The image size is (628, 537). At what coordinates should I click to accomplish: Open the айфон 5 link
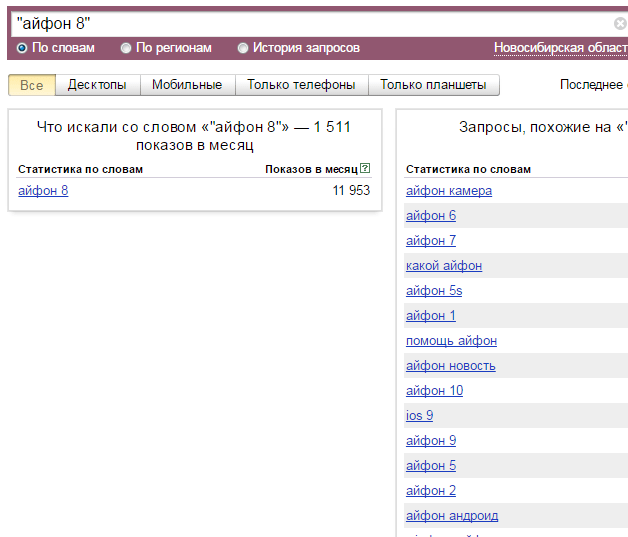(x=431, y=465)
